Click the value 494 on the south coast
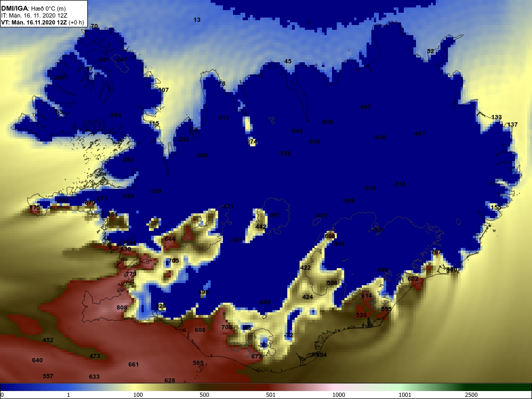 [x=321, y=355]
